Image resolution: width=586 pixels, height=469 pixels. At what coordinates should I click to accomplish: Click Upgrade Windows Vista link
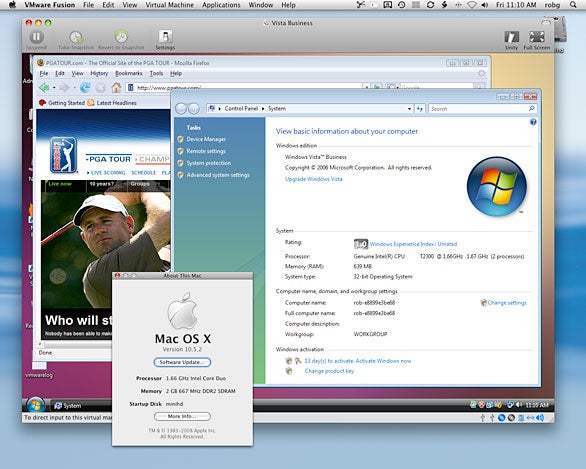click(x=313, y=179)
